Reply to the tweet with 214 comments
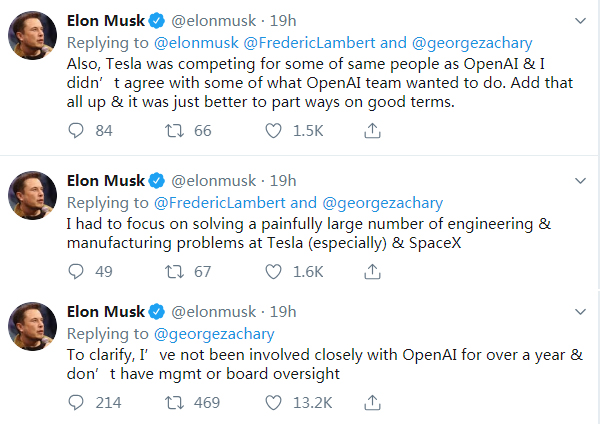600x424 pixels. (x=76, y=403)
